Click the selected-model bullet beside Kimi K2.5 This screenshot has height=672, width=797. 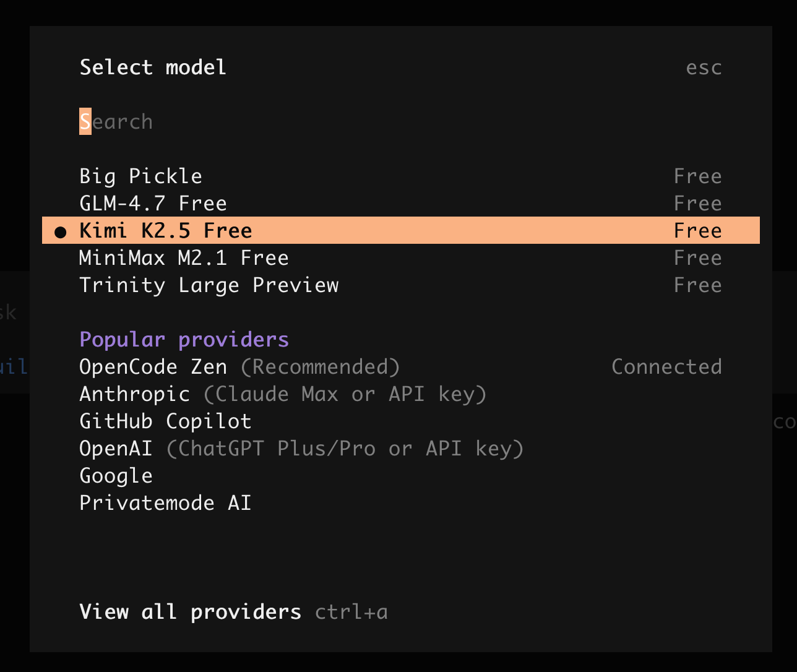(60, 232)
